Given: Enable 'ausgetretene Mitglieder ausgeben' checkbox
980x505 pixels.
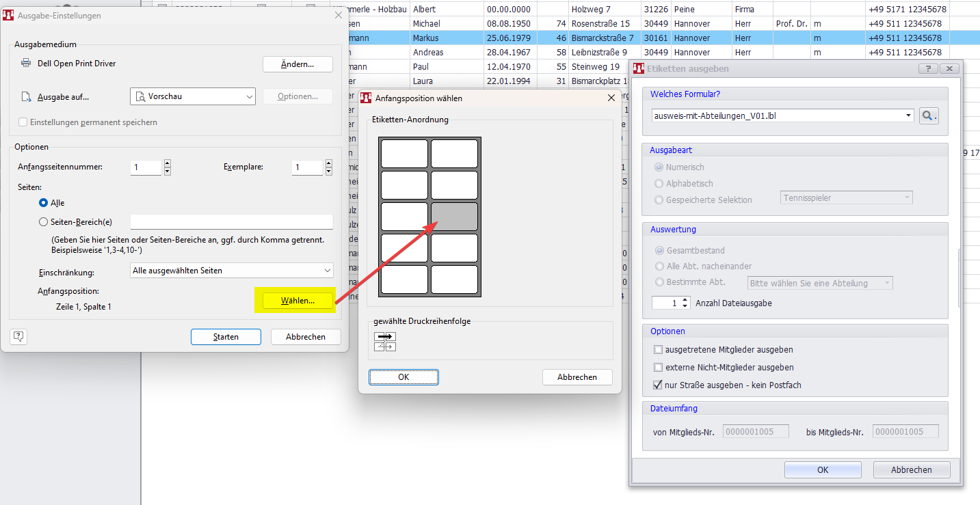Looking at the screenshot, I should pyautogui.click(x=659, y=350).
